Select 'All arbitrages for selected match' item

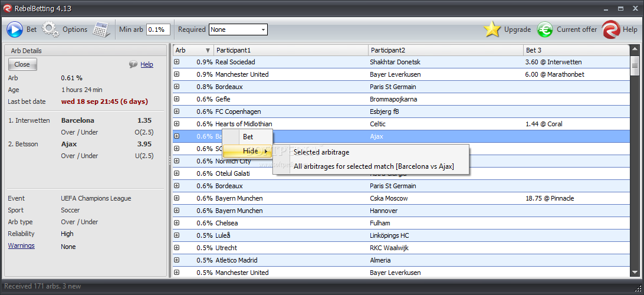[x=372, y=166]
